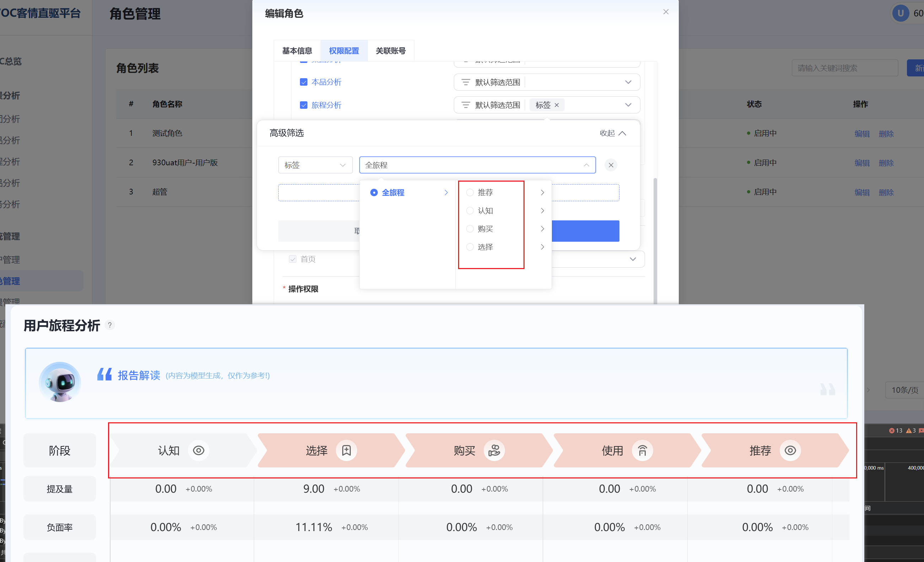Uncheck the 旅程分析 checkbox
Viewport: 924px width, 562px height.
click(x=303, y=105)
